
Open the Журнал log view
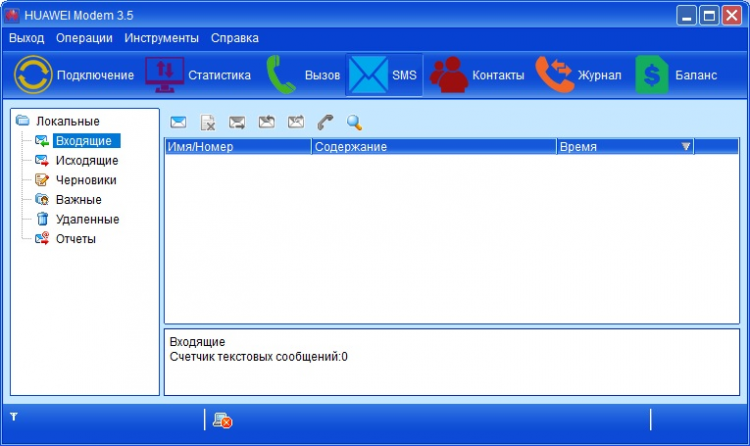click(579, 75)
